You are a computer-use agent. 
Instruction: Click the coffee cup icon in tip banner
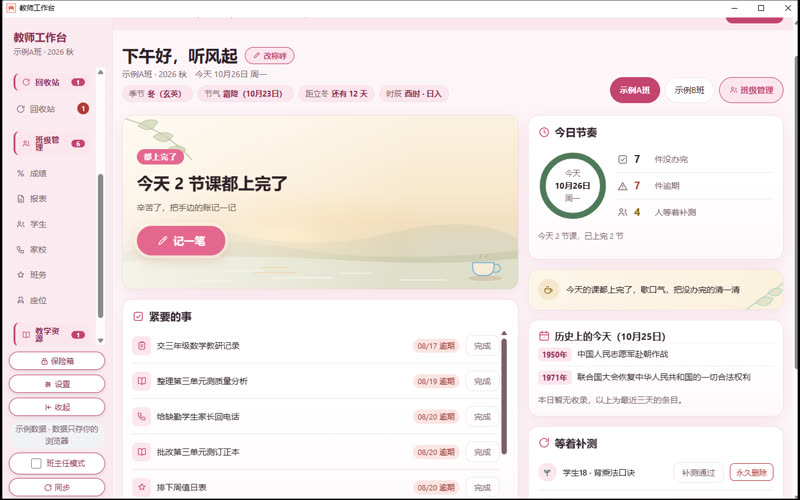click(548, 290)
